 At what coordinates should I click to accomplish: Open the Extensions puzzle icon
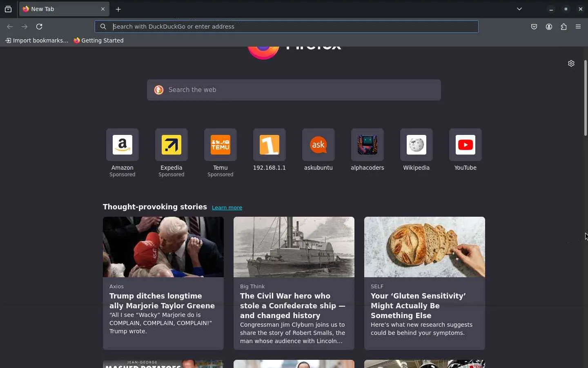tap(563, 27)
